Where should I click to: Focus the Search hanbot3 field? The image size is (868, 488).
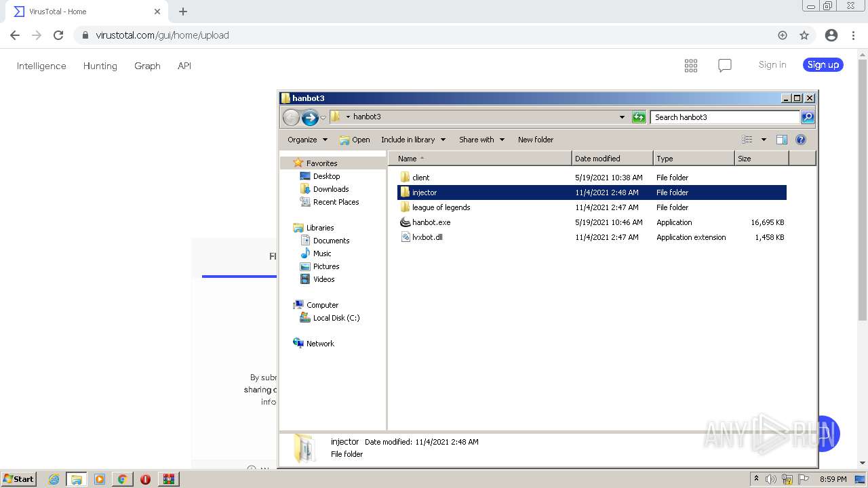click(725, 117)
